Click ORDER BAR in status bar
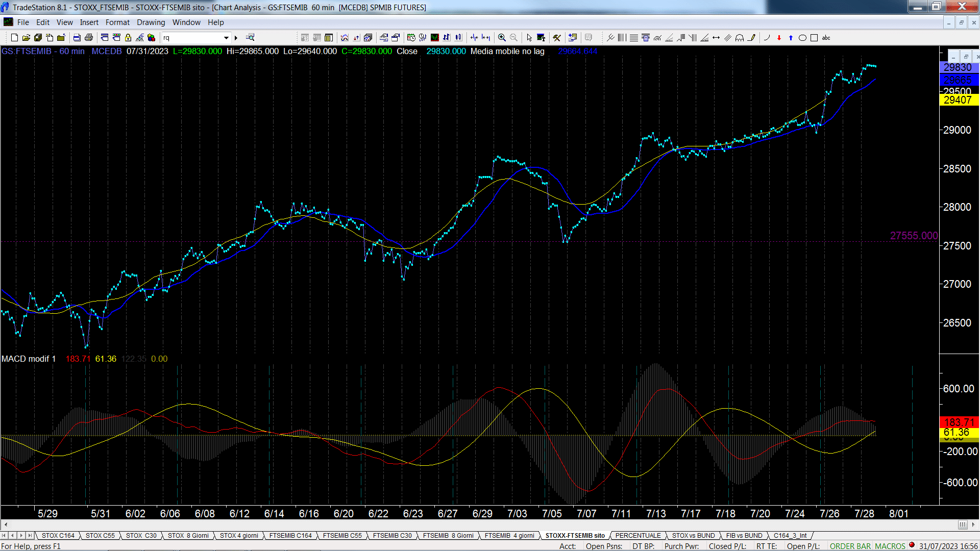980x551 pixels. pyautogui.click(x=850, y=546)
